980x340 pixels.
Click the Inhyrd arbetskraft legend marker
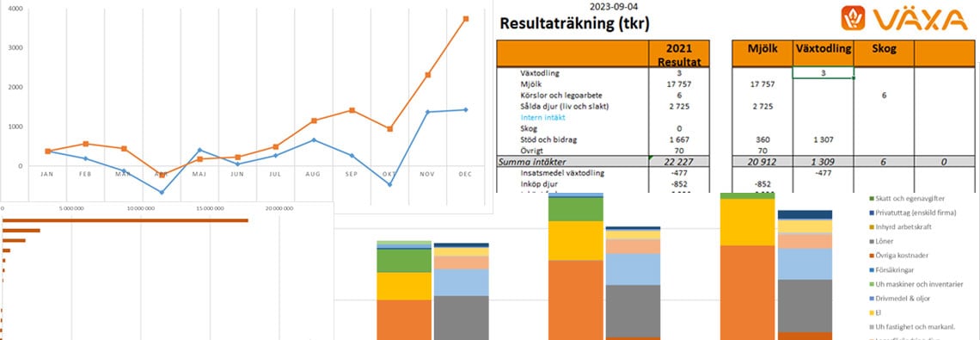click(871, 226)
